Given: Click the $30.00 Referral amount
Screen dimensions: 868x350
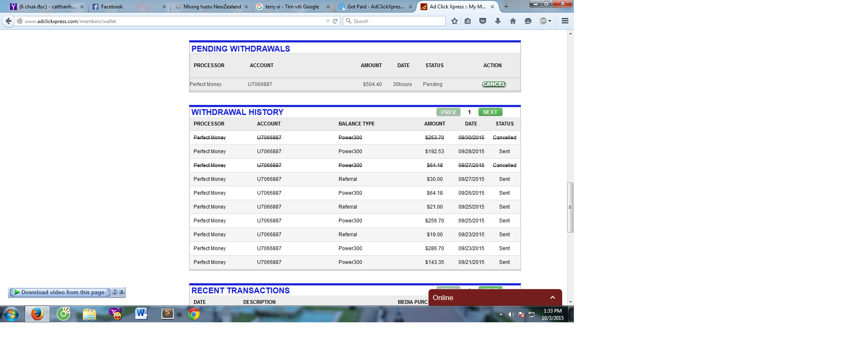Looking at the screenshot, I should (435, 179).
